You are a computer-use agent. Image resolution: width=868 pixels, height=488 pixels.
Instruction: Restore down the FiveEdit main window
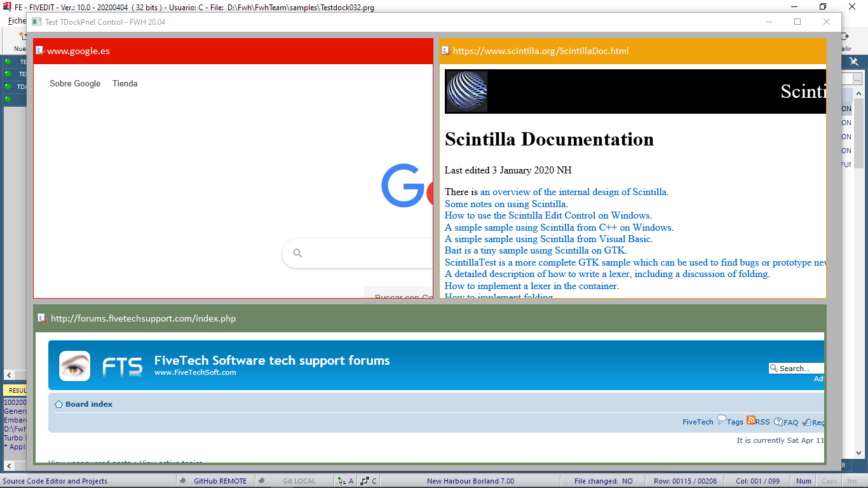point(823,6)
